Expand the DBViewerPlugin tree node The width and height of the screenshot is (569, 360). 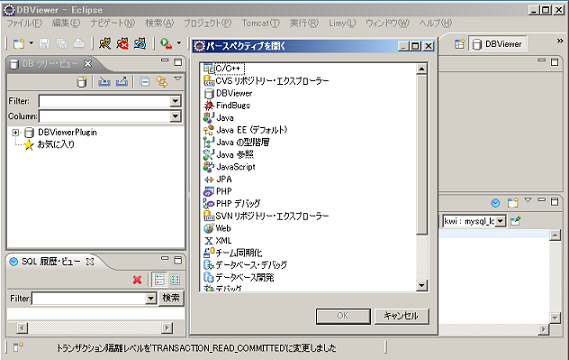click(15, 132)
